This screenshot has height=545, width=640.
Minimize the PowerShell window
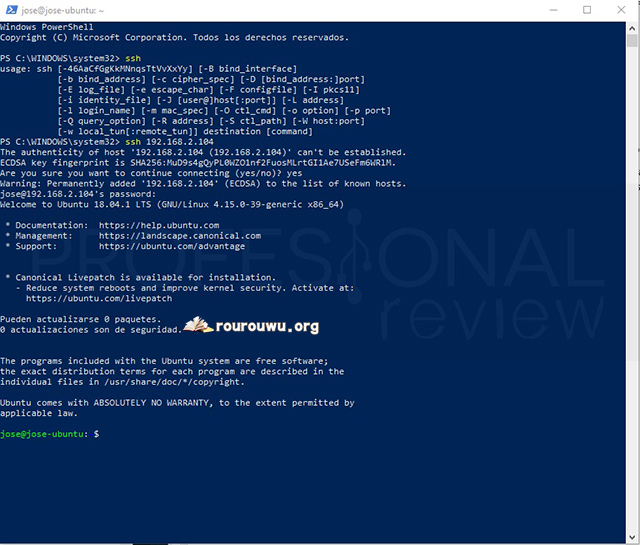553,10
